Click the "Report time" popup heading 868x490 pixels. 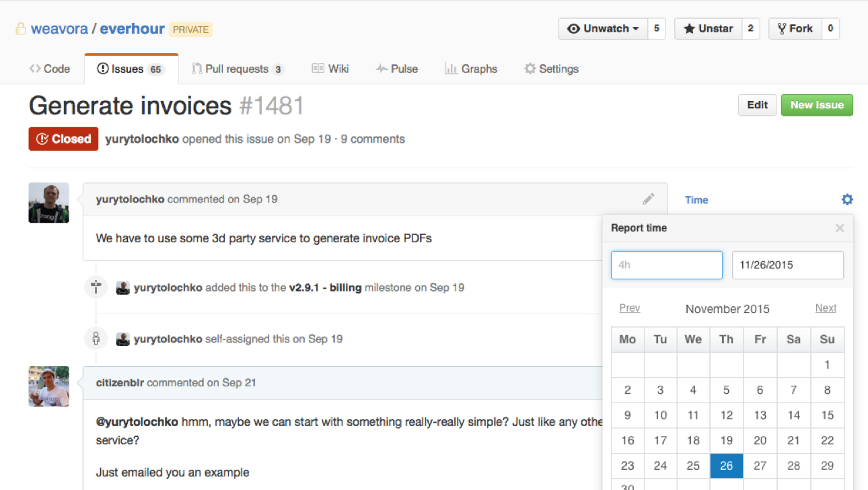pyautogui.click(x=639, y=228)
